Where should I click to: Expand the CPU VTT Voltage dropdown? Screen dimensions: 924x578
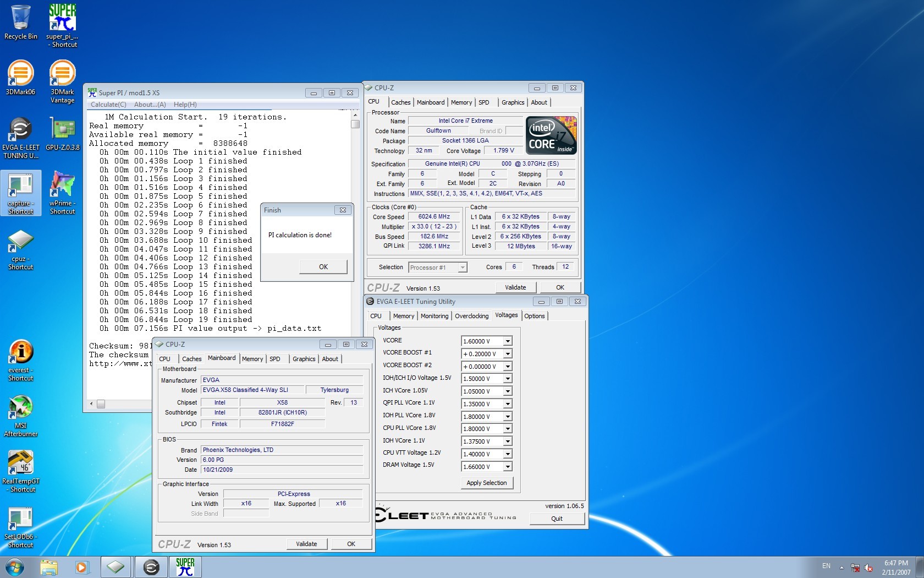point(508,454)
